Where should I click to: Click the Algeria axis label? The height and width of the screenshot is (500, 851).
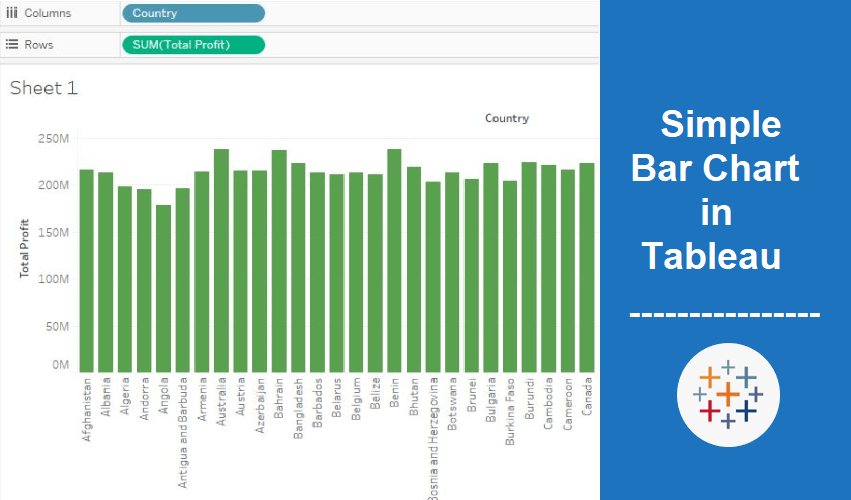point(125,396)
